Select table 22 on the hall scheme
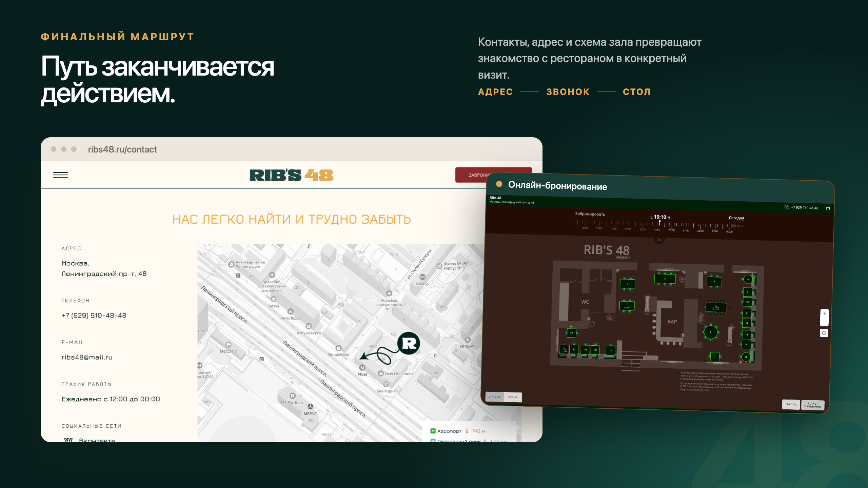Image resolution: width=868 pixels, height=488 pixels. 571,333
